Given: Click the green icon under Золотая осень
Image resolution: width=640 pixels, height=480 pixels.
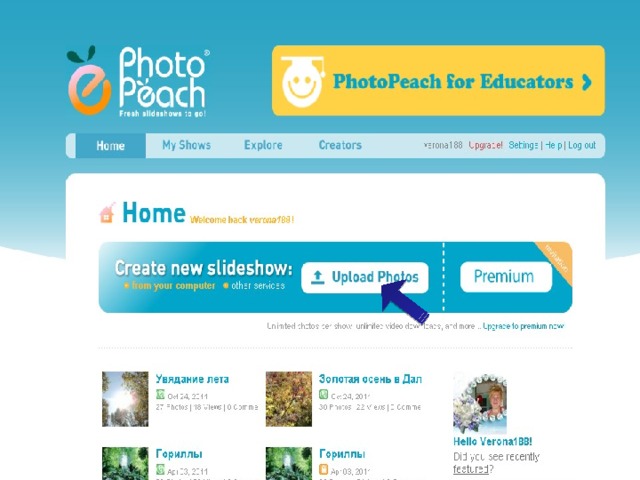Looking at the screenshot, I should click(x=323, y=395).
